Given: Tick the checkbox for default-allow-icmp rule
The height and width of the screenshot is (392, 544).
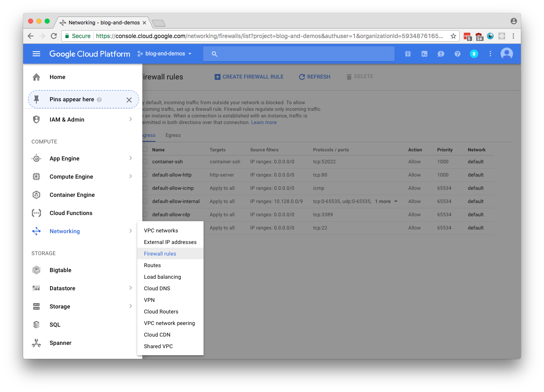Looking at the screenshot, I should point(145,188).
